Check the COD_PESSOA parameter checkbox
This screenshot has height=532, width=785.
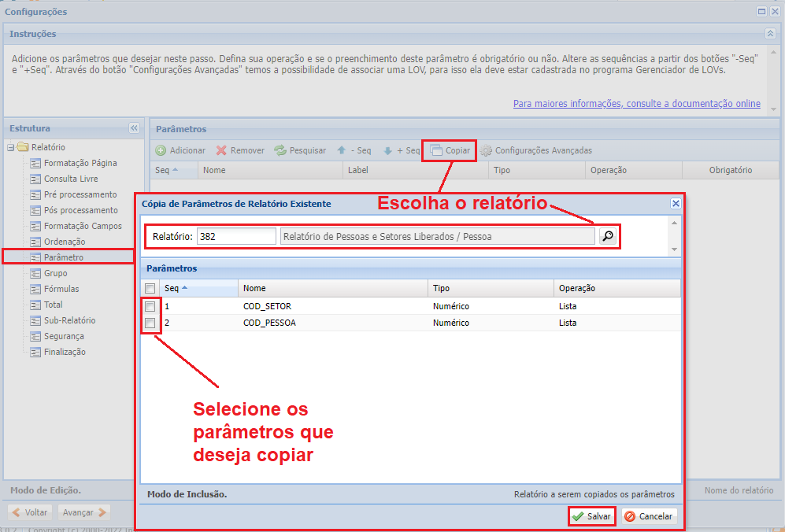150,323
